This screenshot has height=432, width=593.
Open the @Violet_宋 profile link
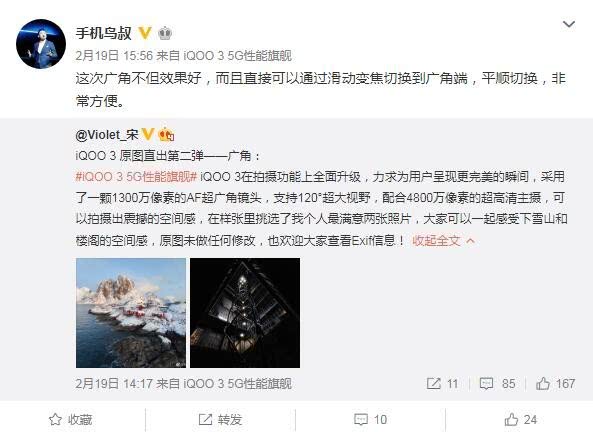[x=107, y=135]
